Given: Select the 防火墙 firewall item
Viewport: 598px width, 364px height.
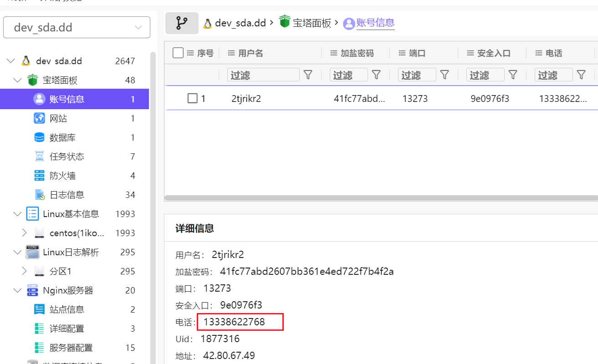Looking at the screenshot, I should coord(62,176).
